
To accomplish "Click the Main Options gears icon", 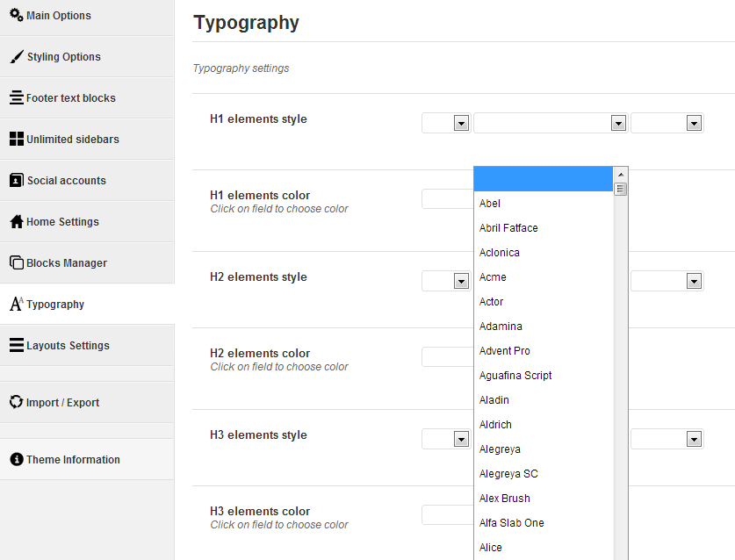I will click(x=17, y=15).
